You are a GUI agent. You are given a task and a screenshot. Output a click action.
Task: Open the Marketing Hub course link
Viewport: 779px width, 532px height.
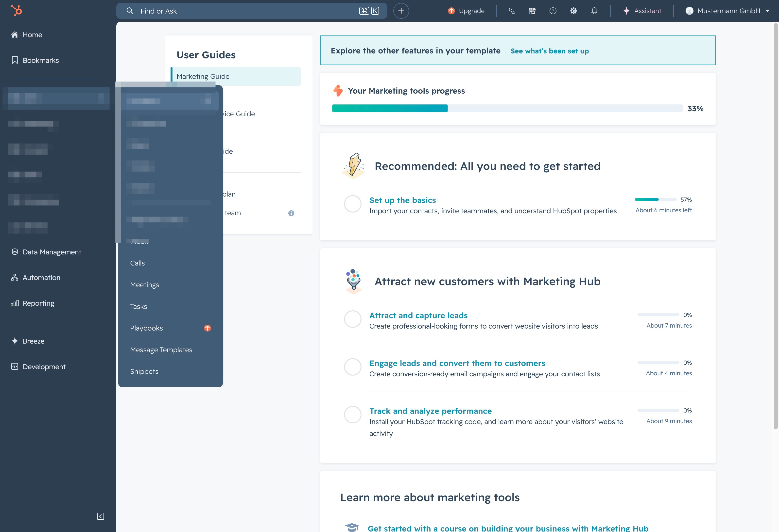(508, 528)
